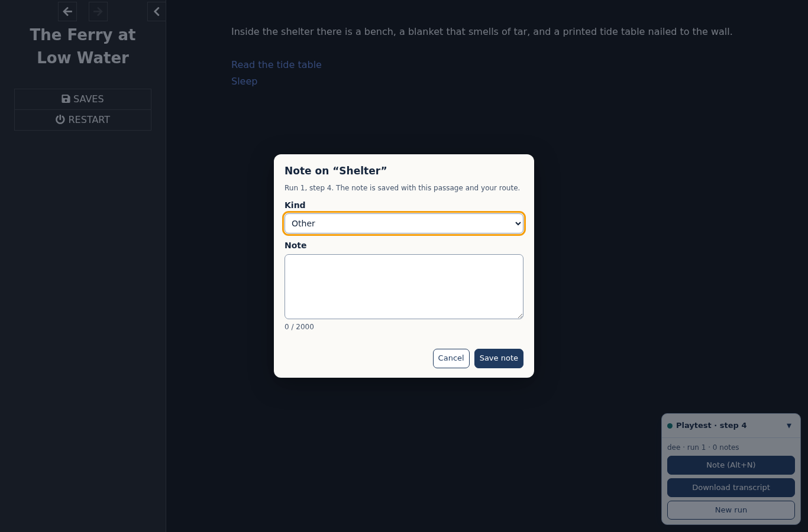
Task: Open a note with Note (Alt+N)
Action: [731, 465]
